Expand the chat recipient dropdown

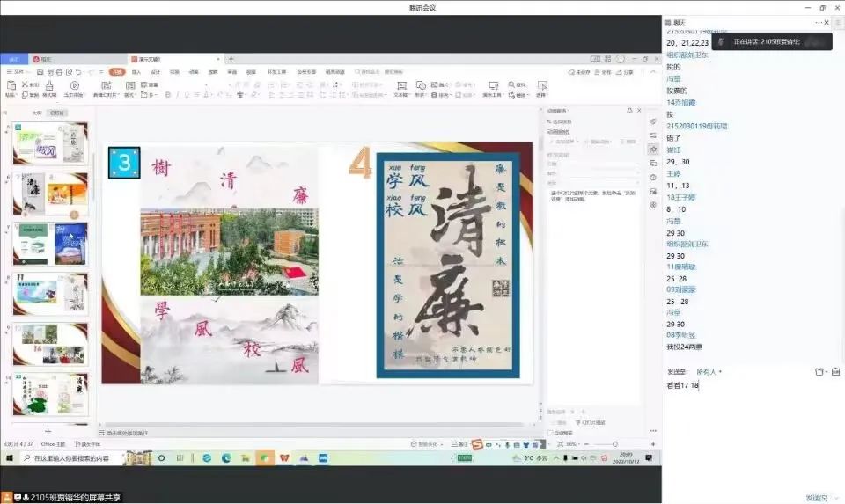pyautogui.click(x=708, y=372)
